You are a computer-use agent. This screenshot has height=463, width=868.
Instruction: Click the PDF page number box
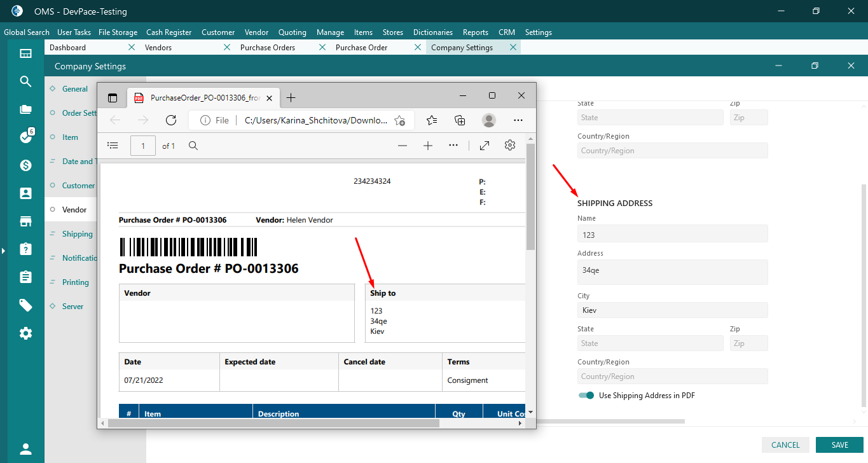click(142, 146)
